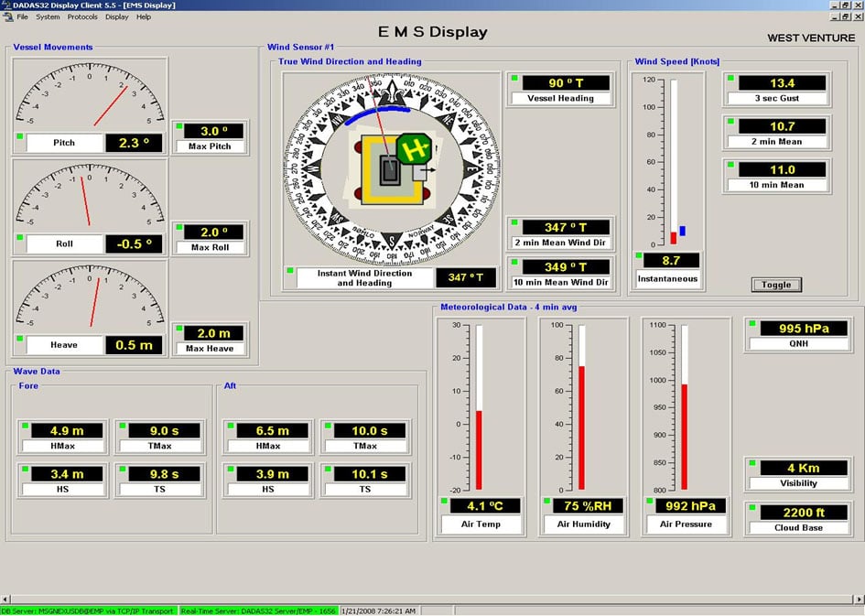Open the Display menu

click(x=116, y=16)
